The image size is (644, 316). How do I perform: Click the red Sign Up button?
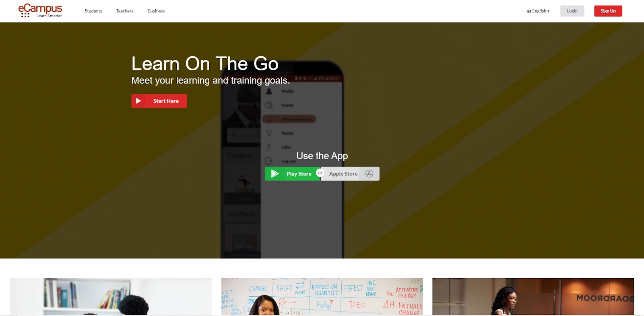click(x=608, y=11)
